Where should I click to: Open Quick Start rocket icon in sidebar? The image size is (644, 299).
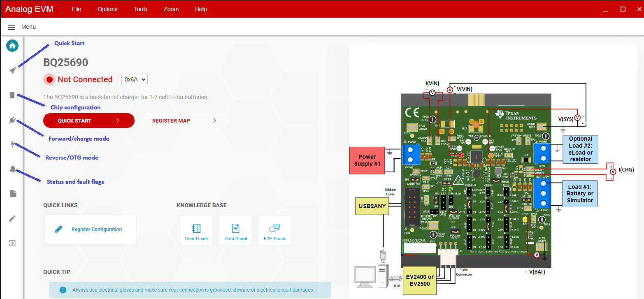point(12,70)
